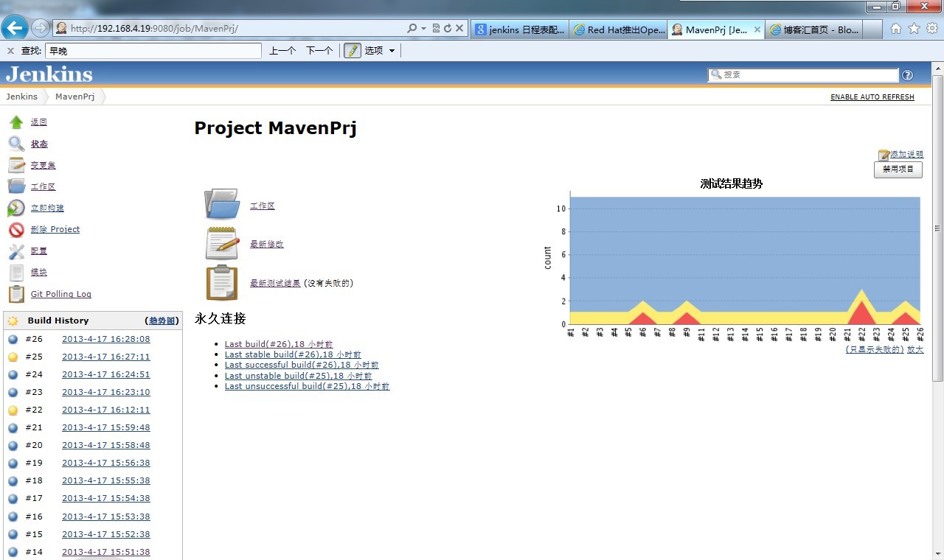944x560 pixels.
Task: Click the red delete Project icon
Action: (x=16, y=230)
